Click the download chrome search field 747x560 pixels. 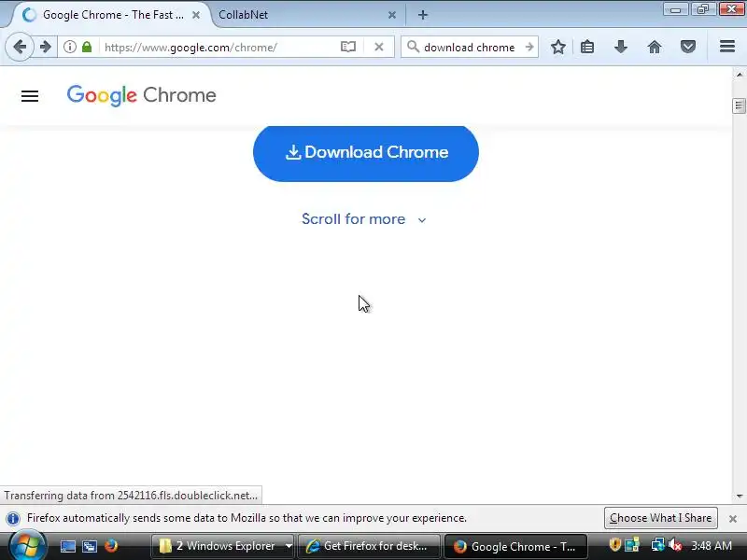[x=470, y=48]
